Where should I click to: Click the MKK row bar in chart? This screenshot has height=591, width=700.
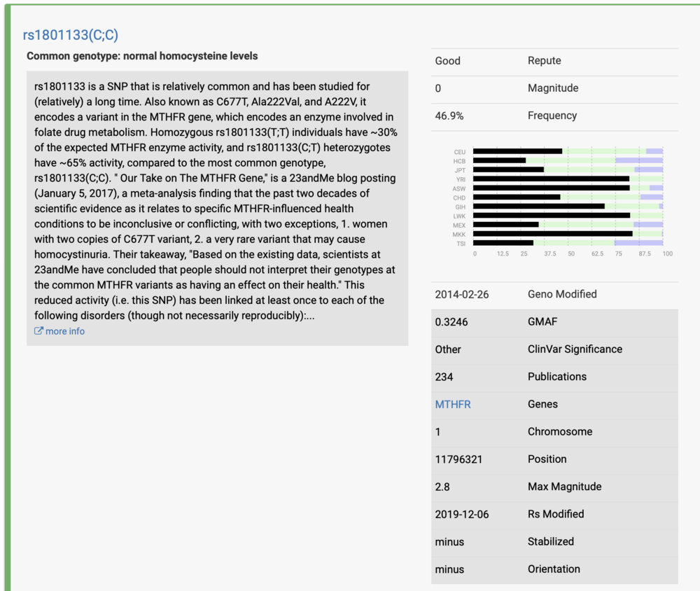552,234
